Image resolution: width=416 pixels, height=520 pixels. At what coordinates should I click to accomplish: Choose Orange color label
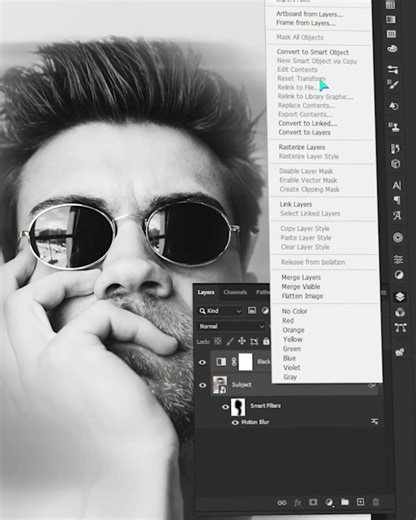[293, 330]
